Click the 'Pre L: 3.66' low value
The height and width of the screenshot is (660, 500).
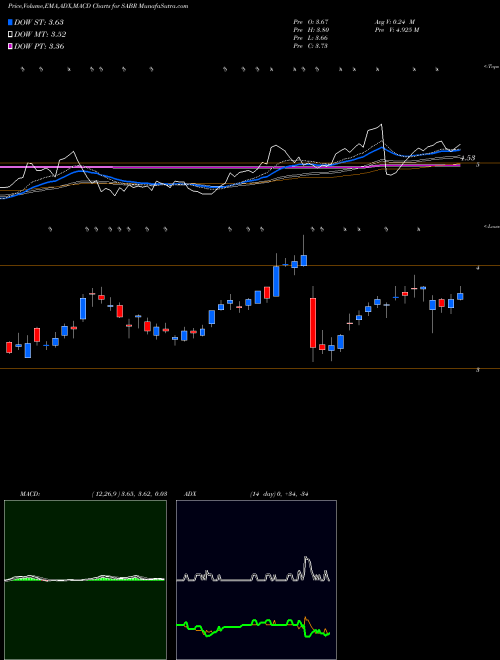click(311, 38)
